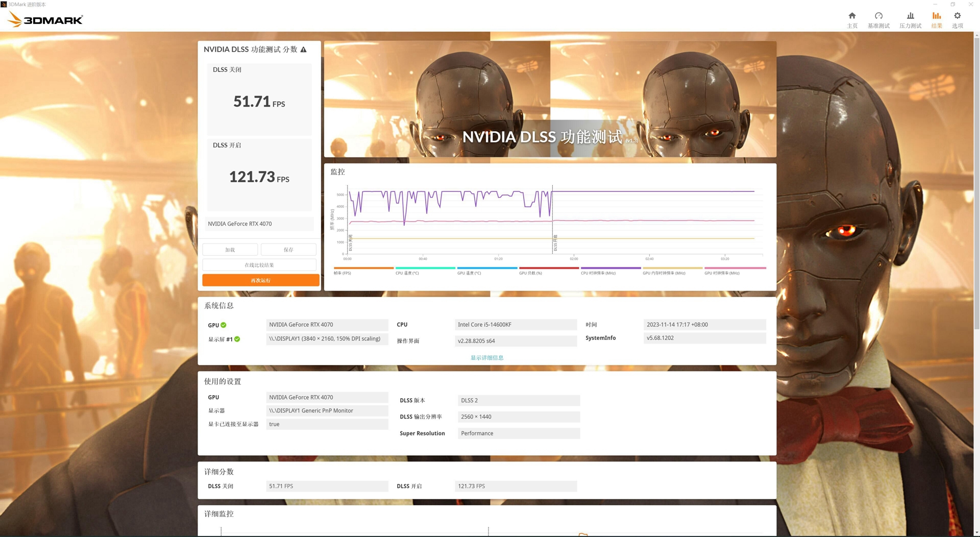Image resolution: width=980 pixels, height=537 pixels.
Task: Click the purple CPU 时钟频率 legend swatch
Action: pos(610,268)
